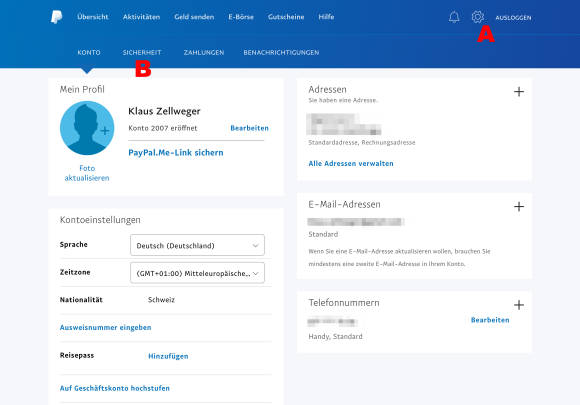This screenshot has width=580, height=405.
Task: Open the Sprache language dropdown
Action: click(197, 245)
